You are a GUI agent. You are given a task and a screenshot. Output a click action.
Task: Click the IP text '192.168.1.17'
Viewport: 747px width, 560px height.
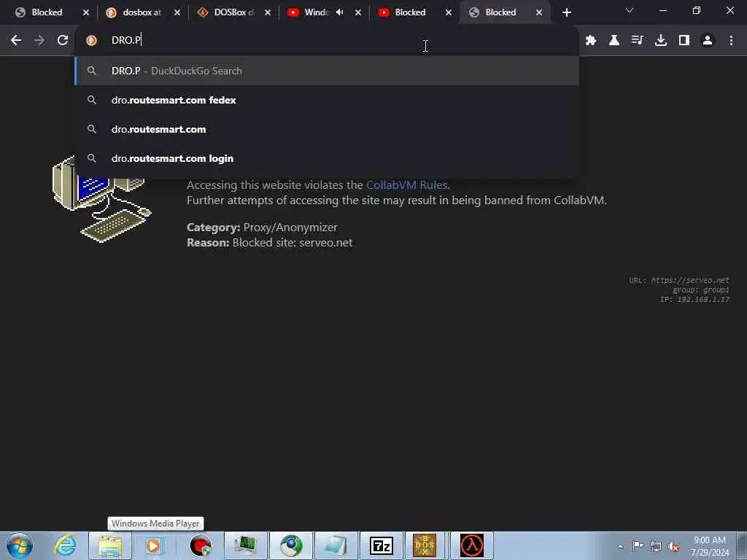coord(703,299)
